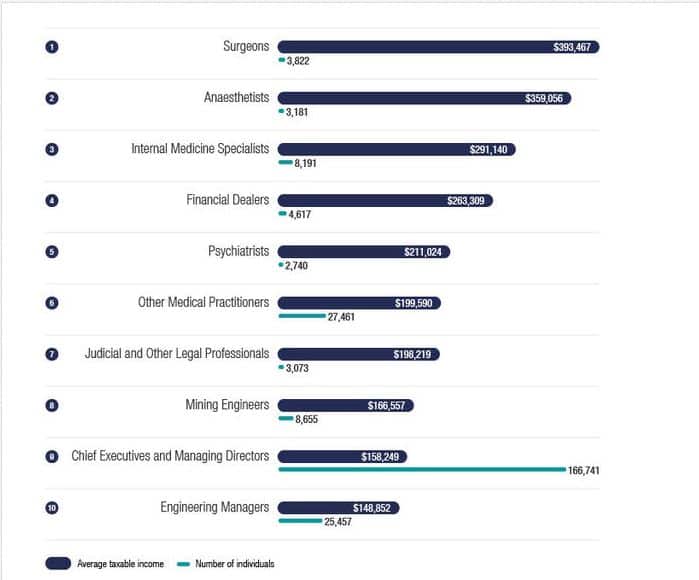
Task: Click the Average taxable income legend swatch
Action: [58, 564]
